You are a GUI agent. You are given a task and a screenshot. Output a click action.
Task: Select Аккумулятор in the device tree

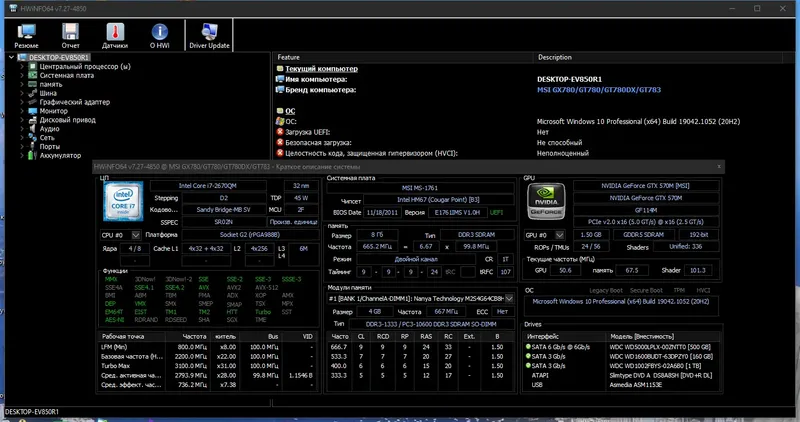60,155
